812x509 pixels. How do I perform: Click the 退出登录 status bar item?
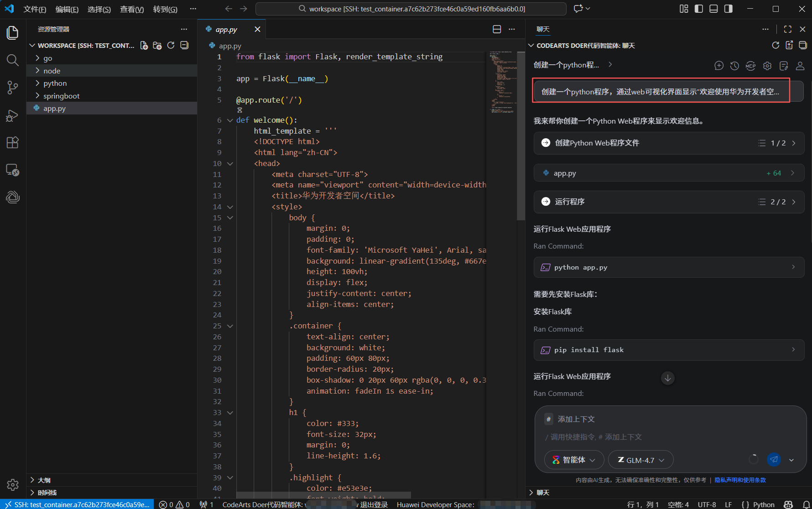tap(374, 504)
